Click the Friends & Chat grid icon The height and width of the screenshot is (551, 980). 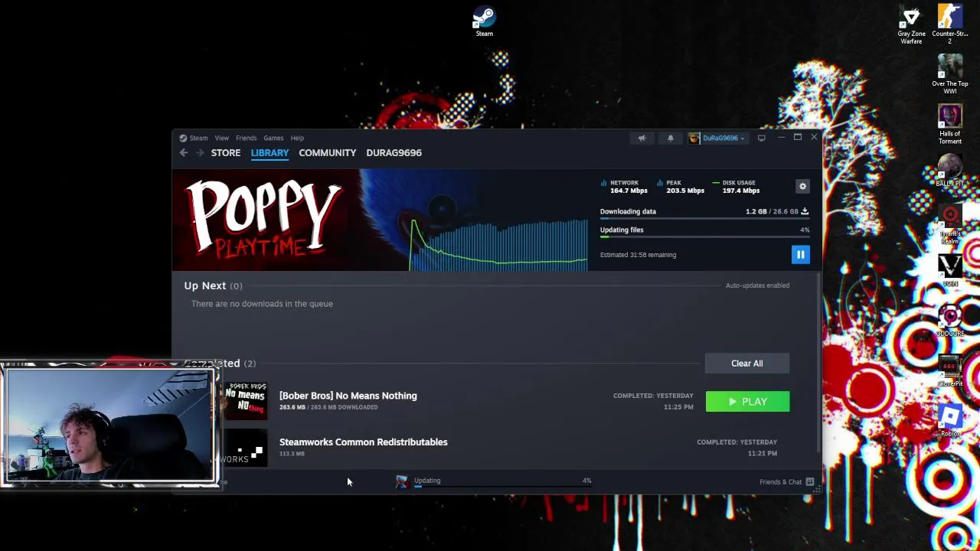[x=809, y=482]
